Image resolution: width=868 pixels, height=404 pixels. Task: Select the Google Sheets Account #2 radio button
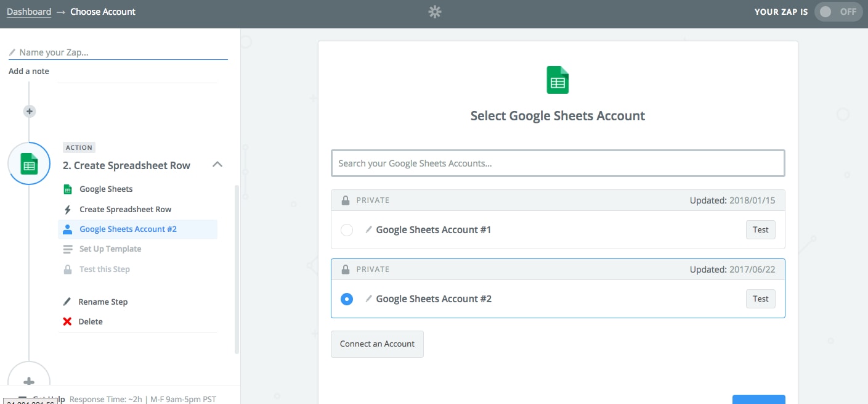click(347, 299)
